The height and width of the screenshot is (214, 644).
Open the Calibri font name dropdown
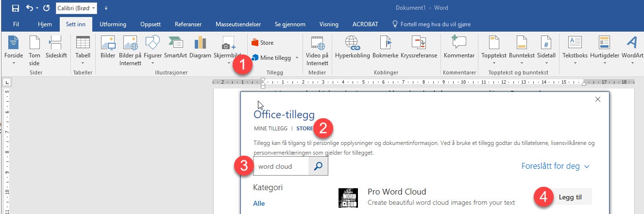tap(77, 8)
